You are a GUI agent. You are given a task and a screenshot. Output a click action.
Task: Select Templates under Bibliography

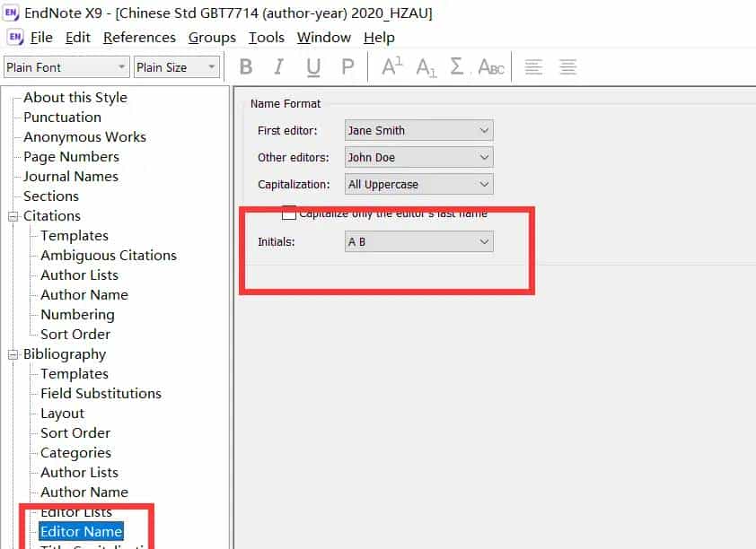click(75, 374)
